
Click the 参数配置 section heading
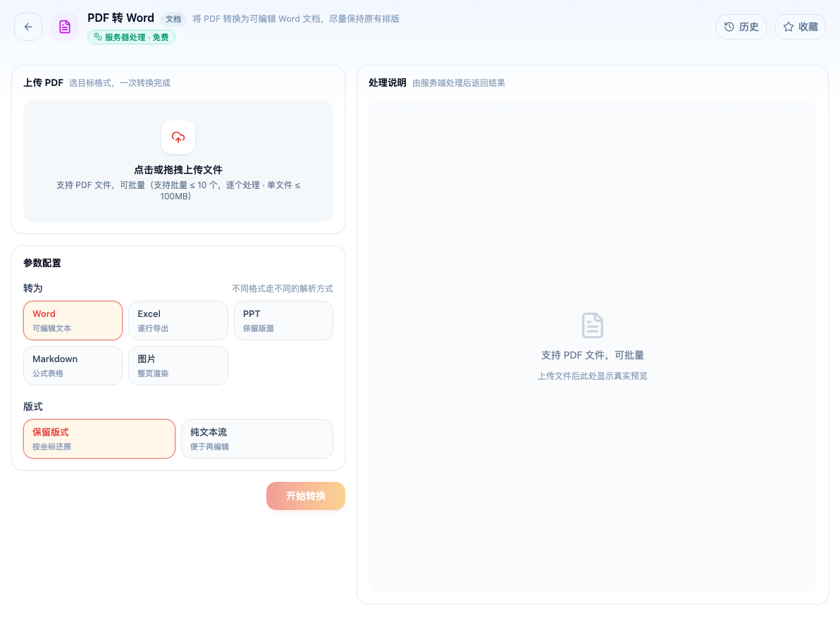42,263
